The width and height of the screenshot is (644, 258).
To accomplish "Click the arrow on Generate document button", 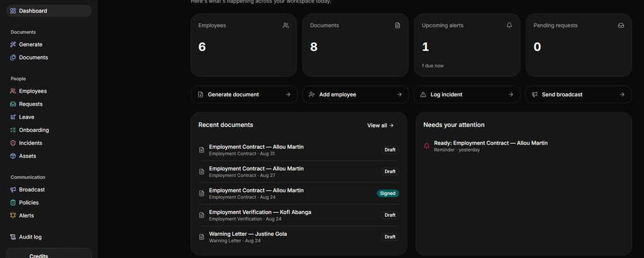I will [x=288, y=95].
